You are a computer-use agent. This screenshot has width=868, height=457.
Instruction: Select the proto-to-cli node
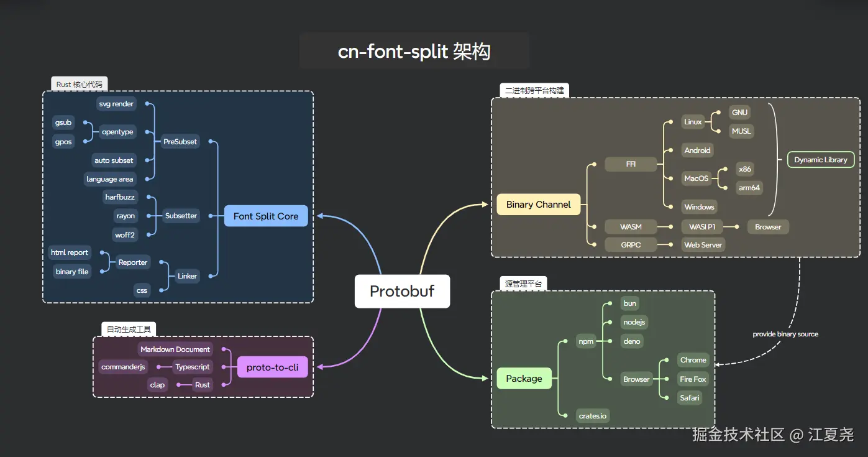[x=272, y=367]
